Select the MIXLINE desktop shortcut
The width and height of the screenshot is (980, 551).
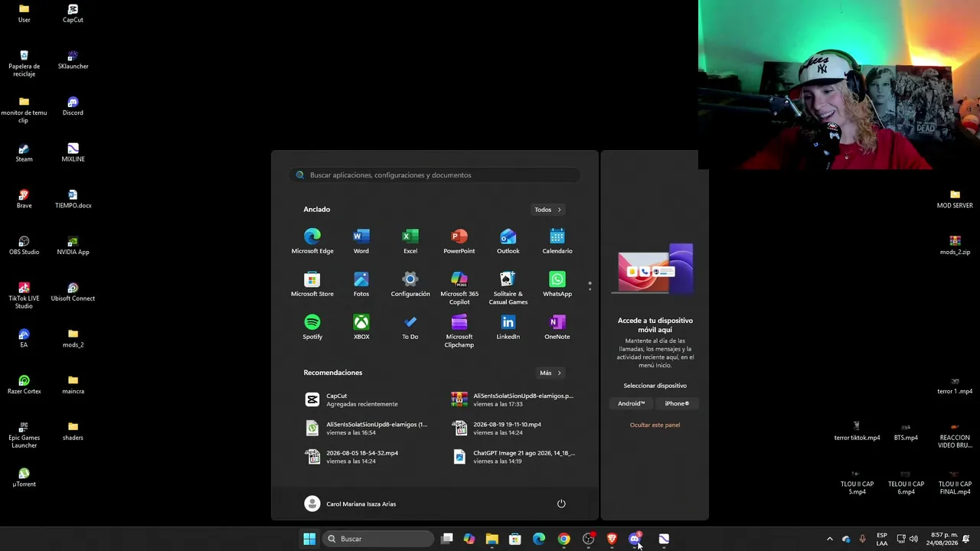[73, 153]
